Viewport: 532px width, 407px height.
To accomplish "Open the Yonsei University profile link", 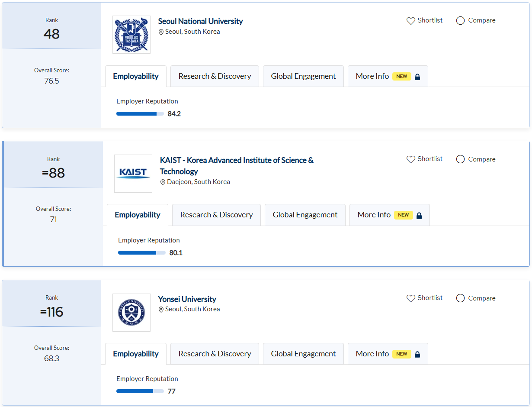I will click(187, 299).
